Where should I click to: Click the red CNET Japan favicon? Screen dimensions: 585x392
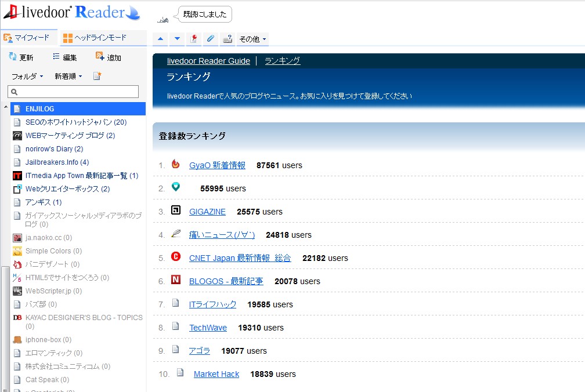click(x=175, y=256)
